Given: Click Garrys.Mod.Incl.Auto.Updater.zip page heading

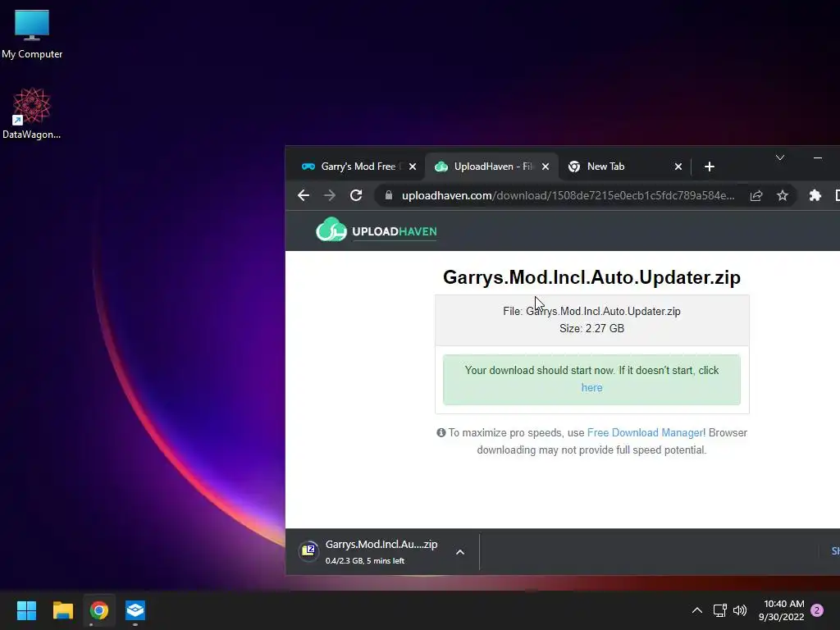Looking at the screenshot, I should 592,277.
